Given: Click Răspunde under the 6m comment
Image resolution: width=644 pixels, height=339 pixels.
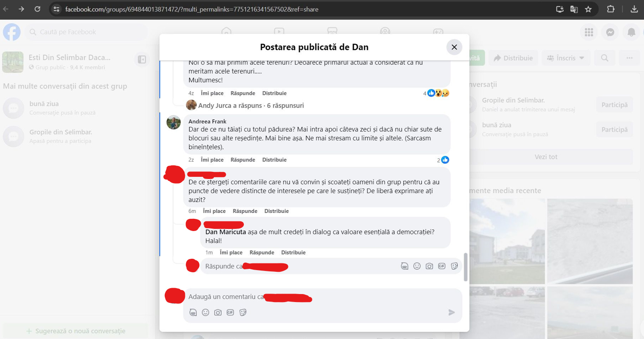Looking at the screenshot, I should (x=245, y=211).
